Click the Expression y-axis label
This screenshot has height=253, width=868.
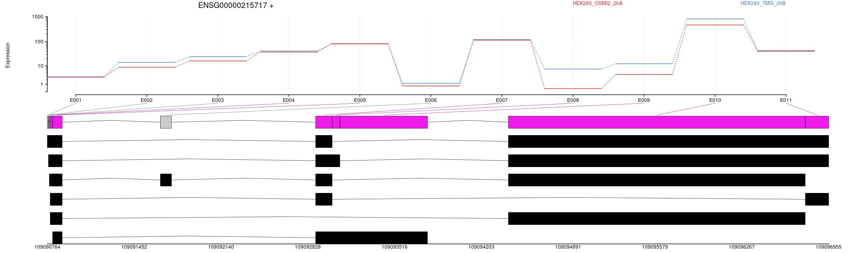8,55
